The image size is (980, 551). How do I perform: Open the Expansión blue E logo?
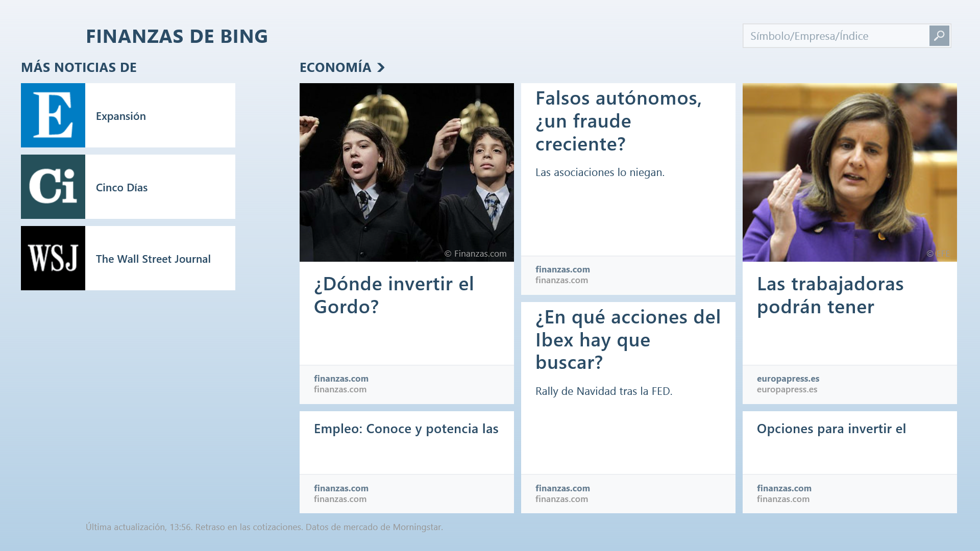53,115
